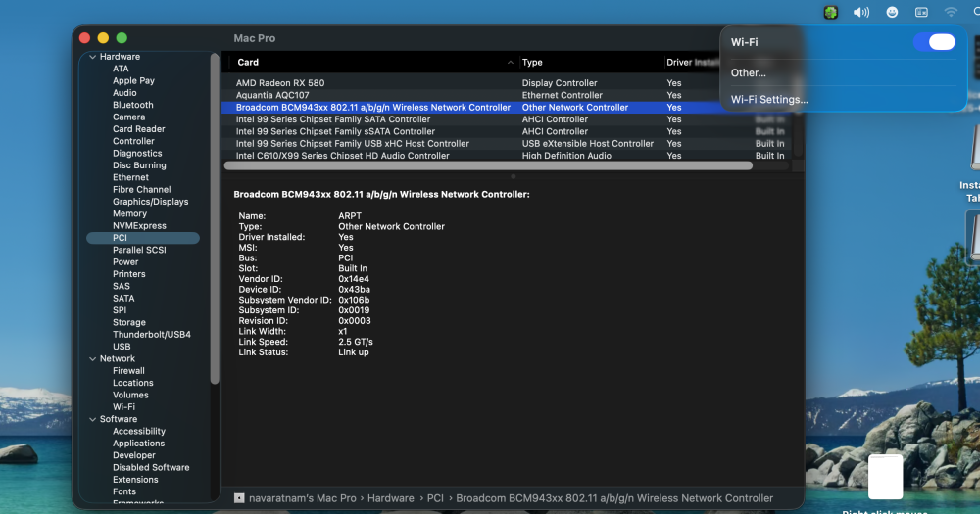Select Intel 99 Series SATA Controller row
This screenshot has height=514, width=980.
coord(508,119)
